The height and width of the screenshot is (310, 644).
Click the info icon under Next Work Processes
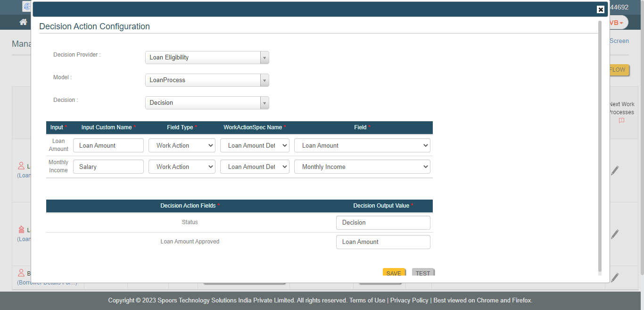coord(621,121)
